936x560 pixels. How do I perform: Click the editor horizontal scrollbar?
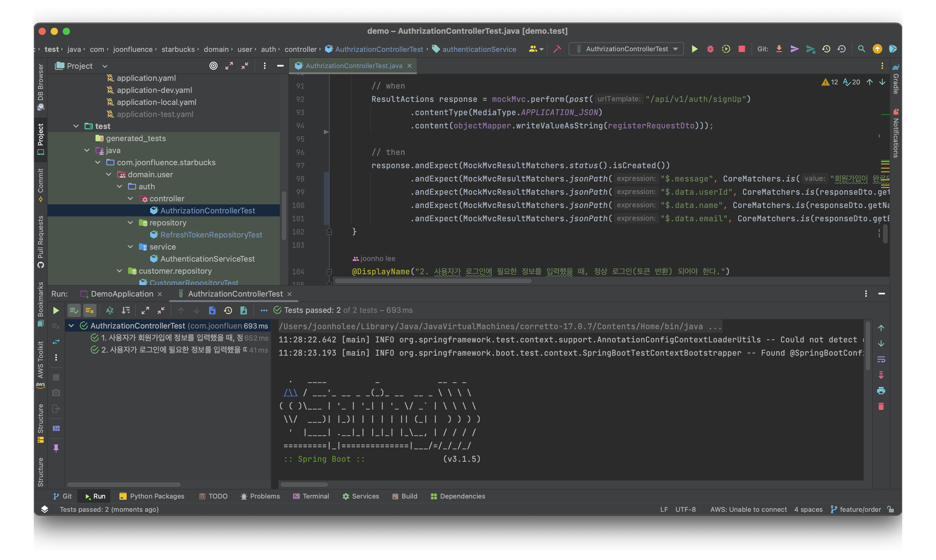(433, 281)
